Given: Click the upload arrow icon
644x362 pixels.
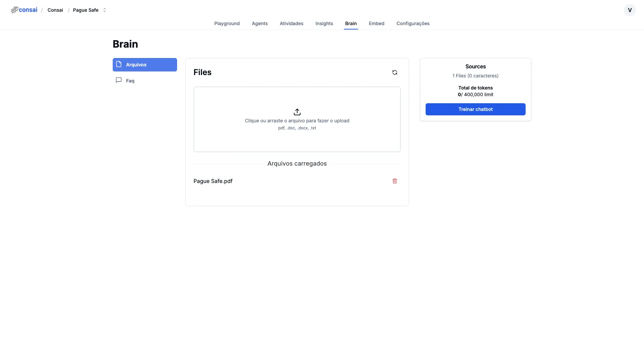Looking at the screenshot, I should click(297, 112).
